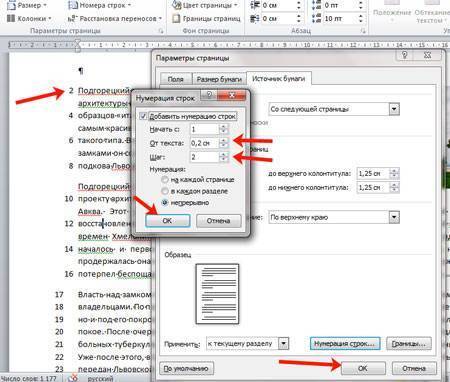Close the Нумерация строк dialog
The width and height of the screenshot is (450, 382).
click(x=232, y=95)
